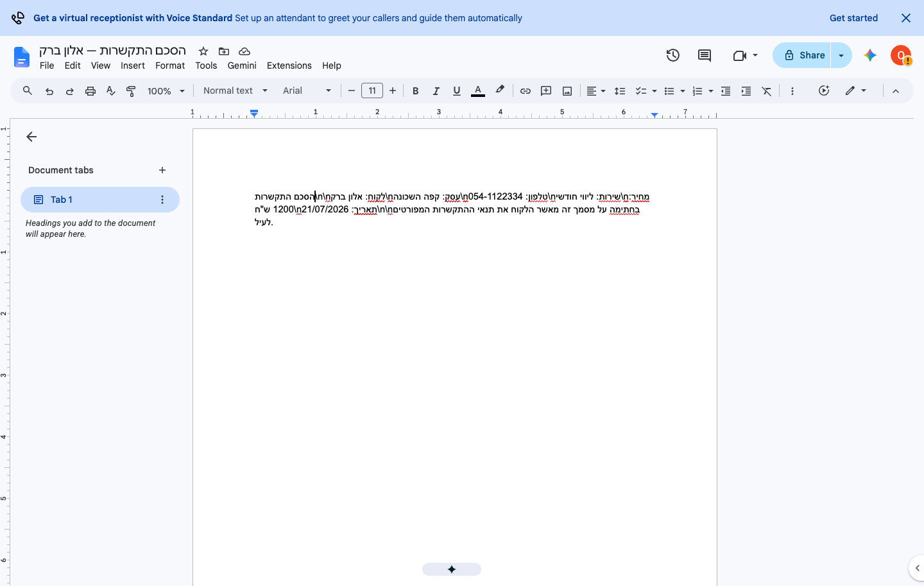Increase the indent

click(x=746, y=91)
